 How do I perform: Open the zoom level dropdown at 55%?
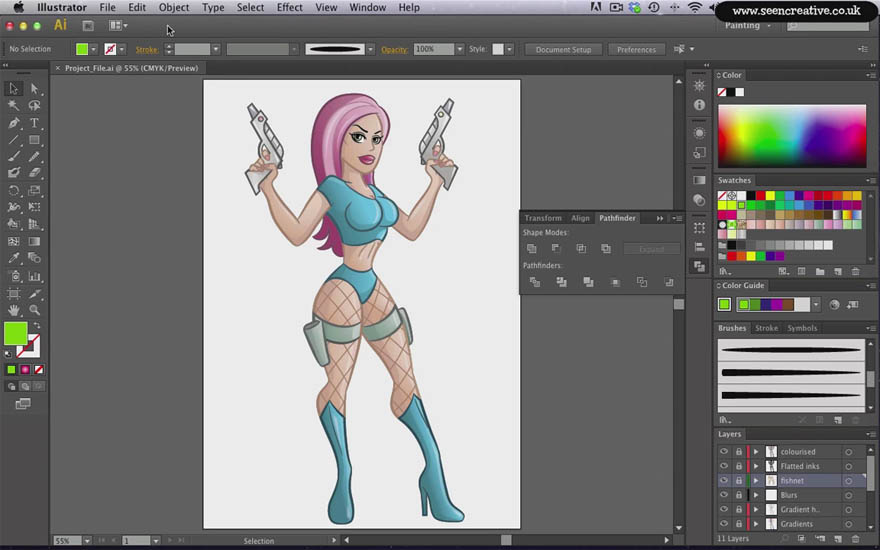click(x=87, y=541)
